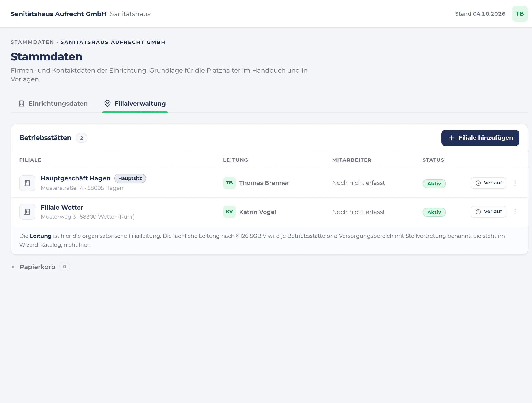Open three-dot menu for Filiale Wetter
This screenshot has height=403, width=532.
[515, 212]
